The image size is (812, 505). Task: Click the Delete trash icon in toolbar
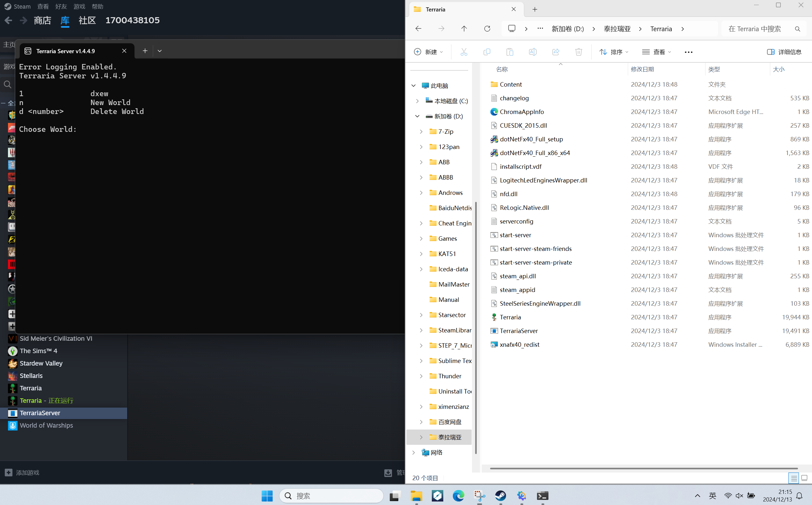click(579, 52)
